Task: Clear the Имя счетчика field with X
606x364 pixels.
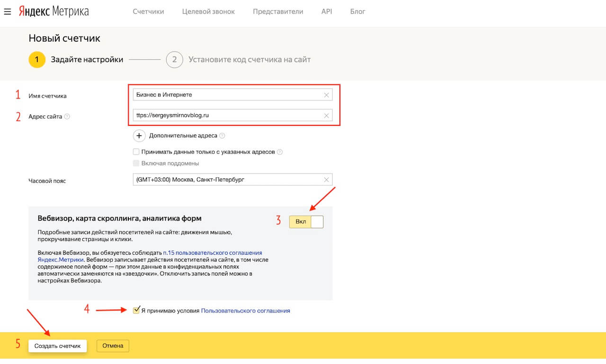Action: [x=326, y=95]
